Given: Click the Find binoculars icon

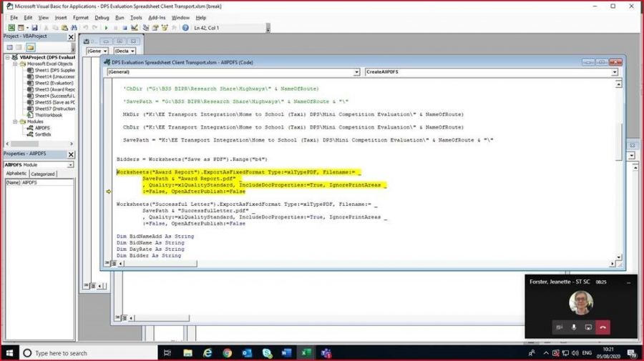Looking at the screenshot, I should (74, 28).
